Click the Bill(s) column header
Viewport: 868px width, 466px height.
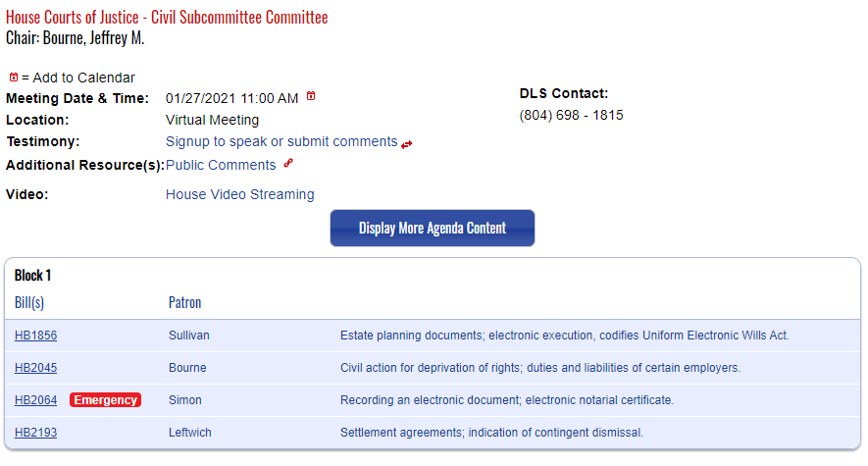pos(29,303)
